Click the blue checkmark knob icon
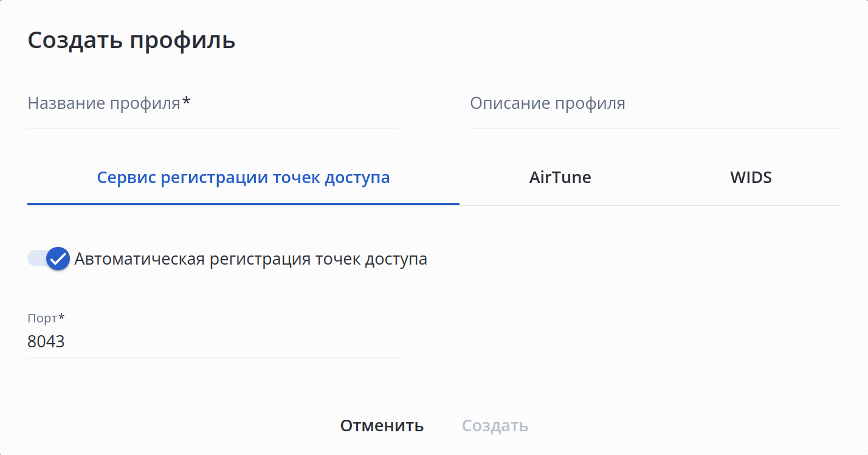868x455 pixels. click(58, 259)
